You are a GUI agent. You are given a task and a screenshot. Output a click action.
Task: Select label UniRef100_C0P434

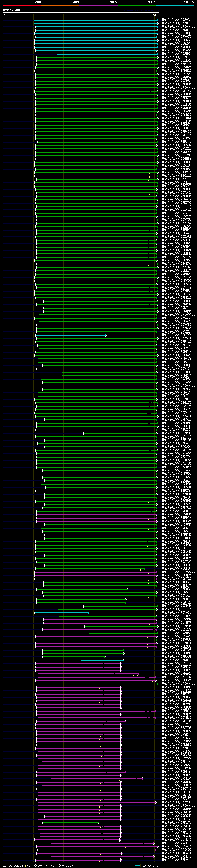point(177,498)
